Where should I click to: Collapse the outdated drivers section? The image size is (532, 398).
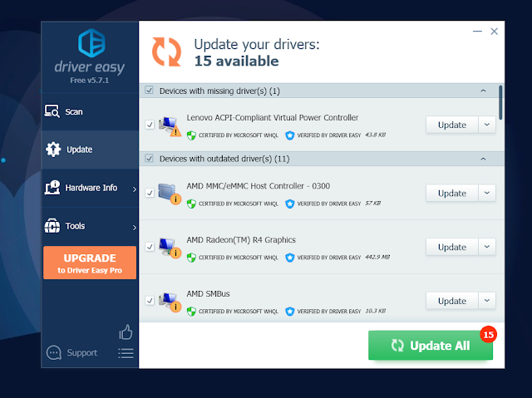tap(483, 159)
